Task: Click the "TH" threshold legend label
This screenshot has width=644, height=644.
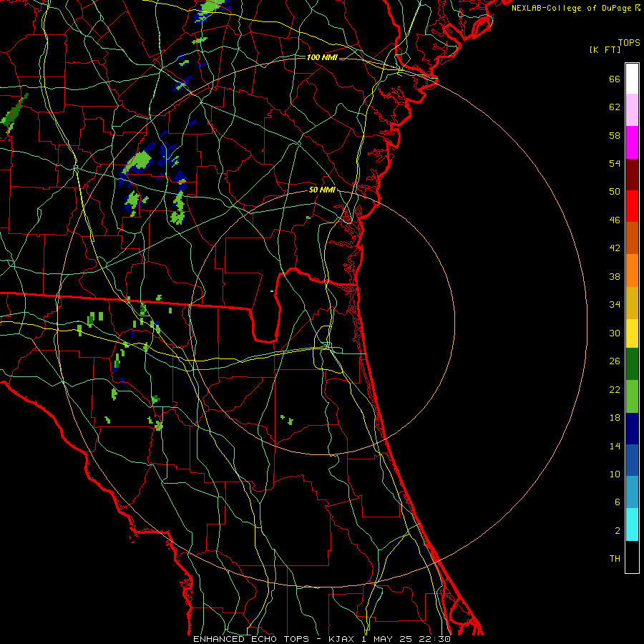Action: (615, 559)
